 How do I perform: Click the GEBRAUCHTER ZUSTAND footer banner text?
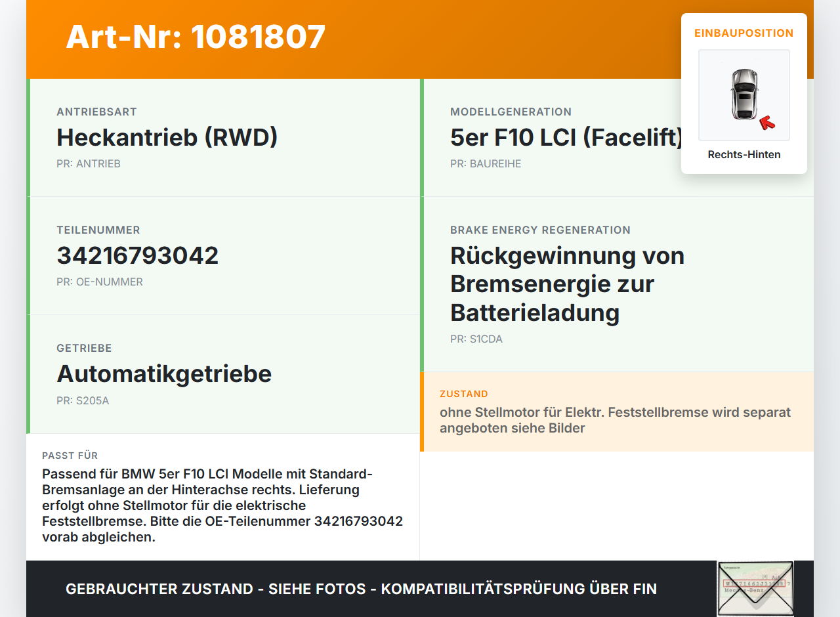361,589
